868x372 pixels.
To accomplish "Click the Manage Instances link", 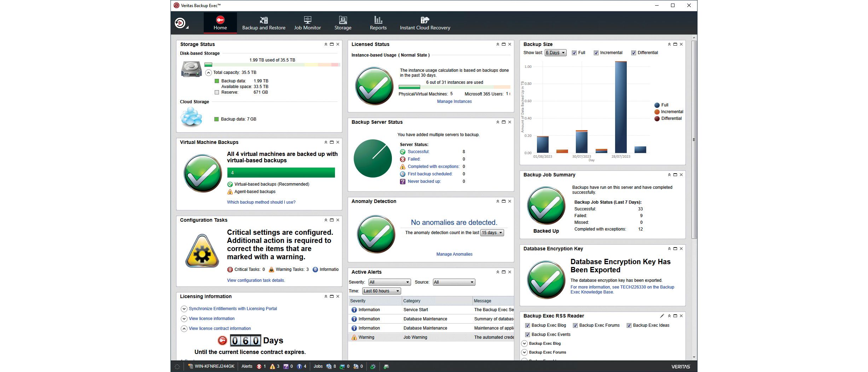I will coord(454,101).
